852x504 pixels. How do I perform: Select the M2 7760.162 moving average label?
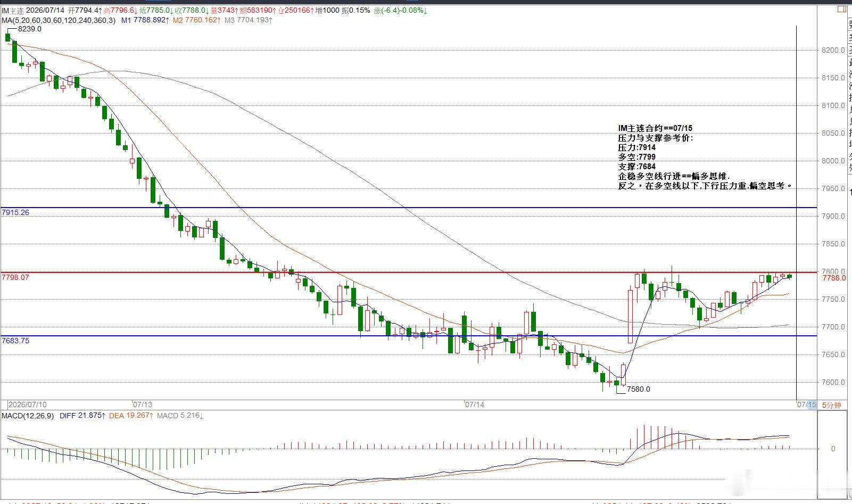click(x=196, y=20)
